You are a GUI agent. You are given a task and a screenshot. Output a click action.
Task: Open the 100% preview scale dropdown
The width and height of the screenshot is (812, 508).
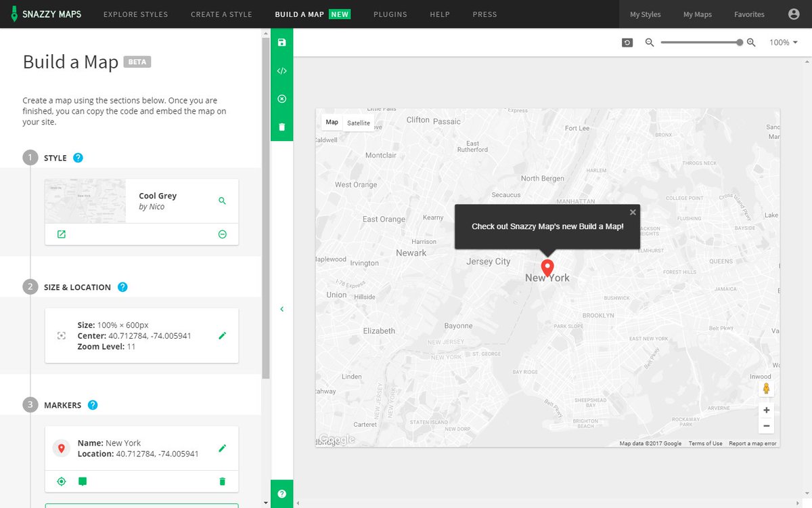click(x=784, y=43)
